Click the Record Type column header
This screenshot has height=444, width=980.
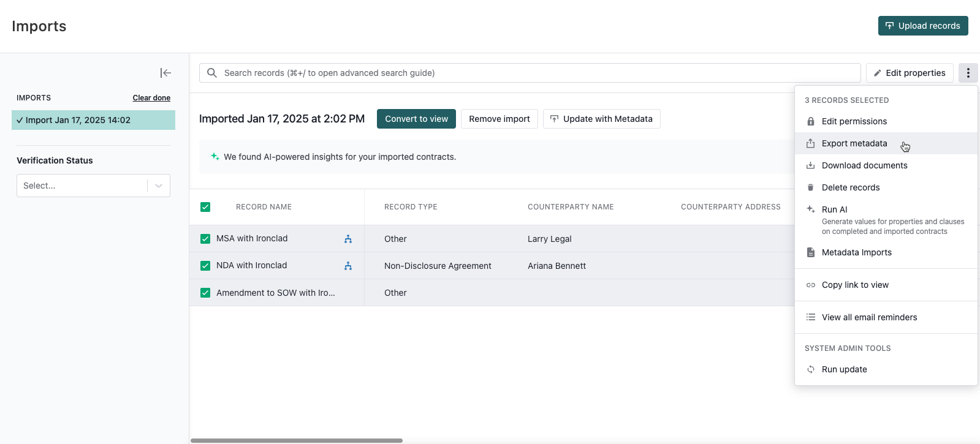[411, 207]
